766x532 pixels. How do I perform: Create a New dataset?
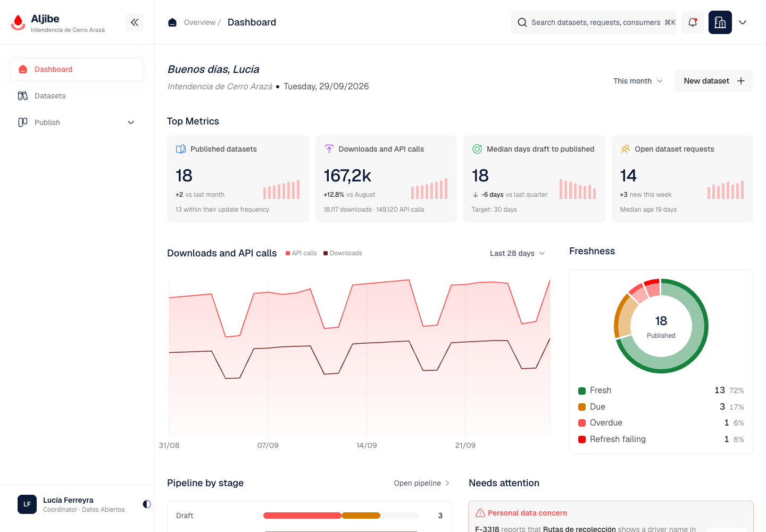[x=713, y=81]
